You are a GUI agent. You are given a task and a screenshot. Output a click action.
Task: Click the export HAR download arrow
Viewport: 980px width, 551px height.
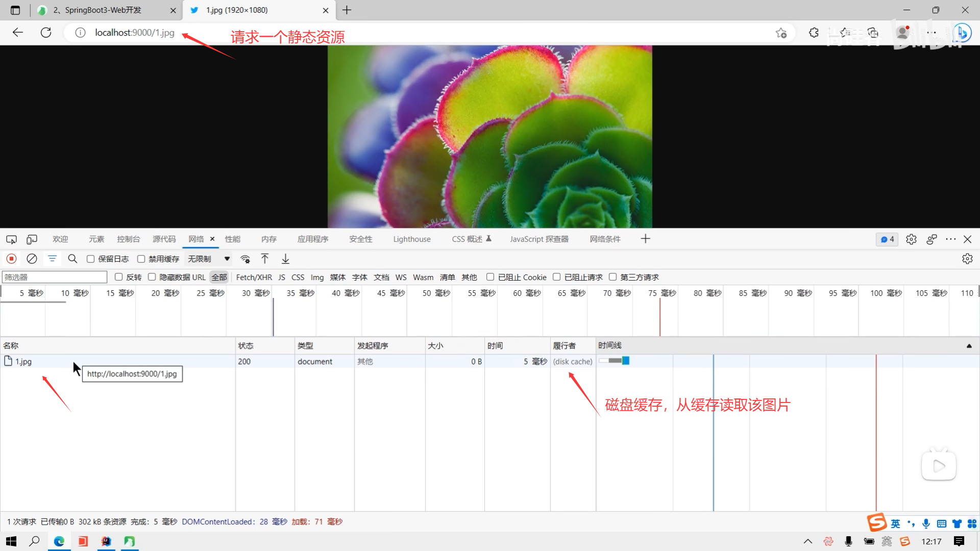[x=285, y=259]
